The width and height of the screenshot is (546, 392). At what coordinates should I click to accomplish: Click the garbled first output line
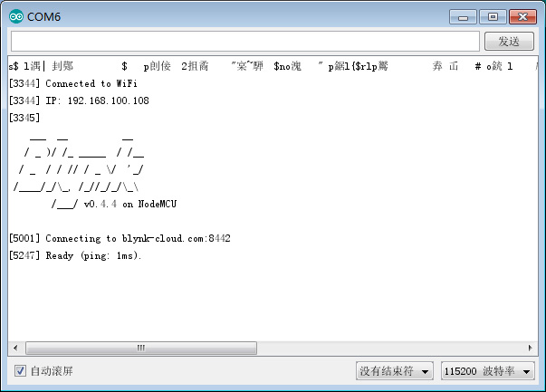point(273,66)
